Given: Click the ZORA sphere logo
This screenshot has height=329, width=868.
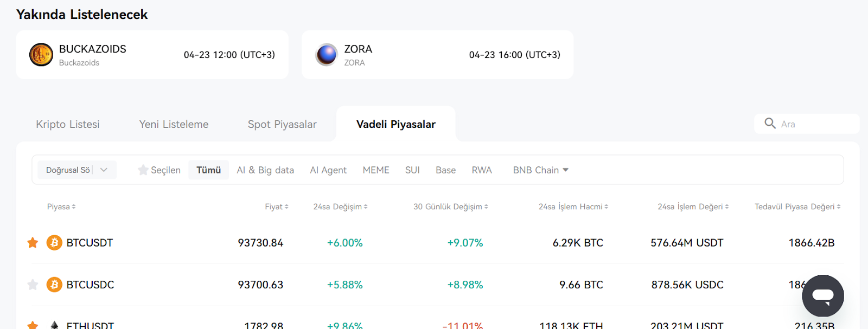Looking at the screenshot, I should coord(327,55).
